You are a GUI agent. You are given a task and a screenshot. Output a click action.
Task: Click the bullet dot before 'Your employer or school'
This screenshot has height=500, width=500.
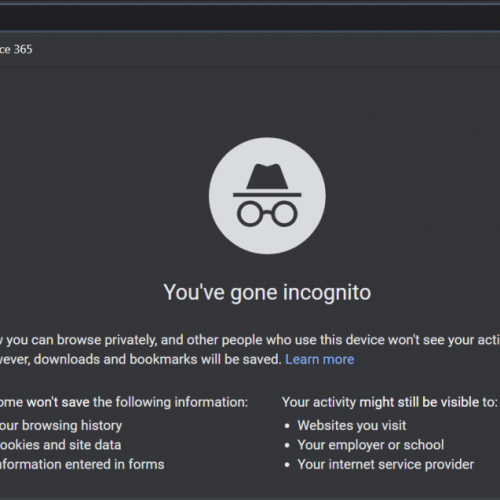[287, 445]
